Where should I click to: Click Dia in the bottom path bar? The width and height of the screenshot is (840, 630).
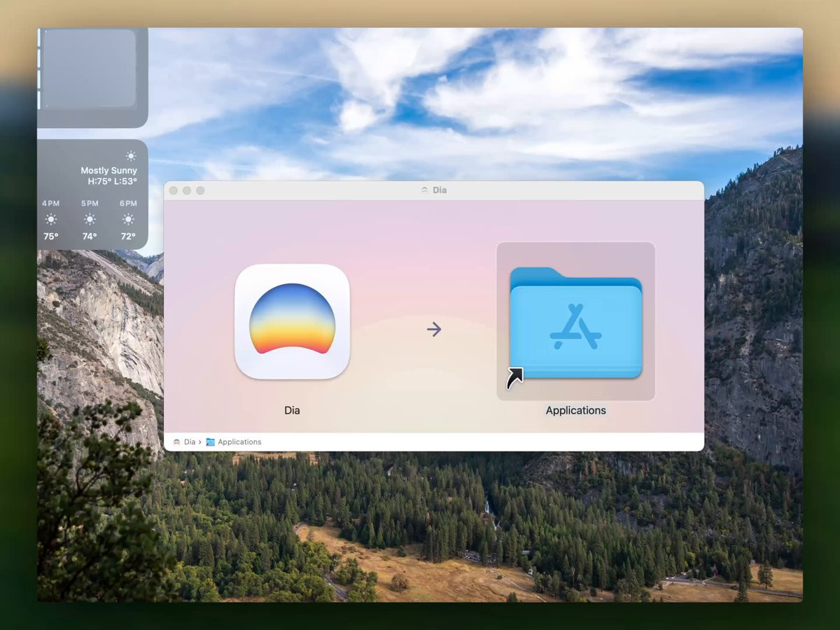pos(184,442)
